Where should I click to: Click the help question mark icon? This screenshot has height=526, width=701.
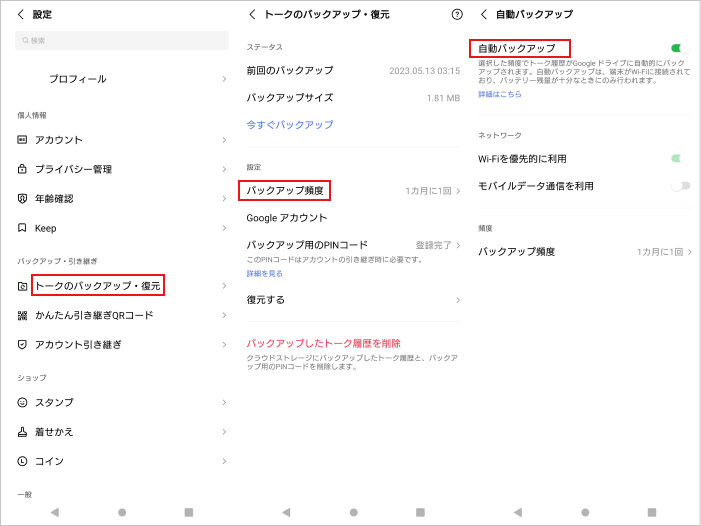pos(457,15)
